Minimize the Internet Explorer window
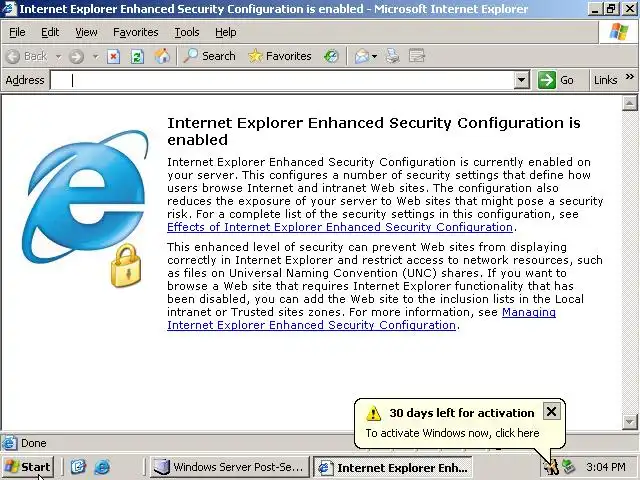This screenshot has width=640, height=480. [595, 9]
